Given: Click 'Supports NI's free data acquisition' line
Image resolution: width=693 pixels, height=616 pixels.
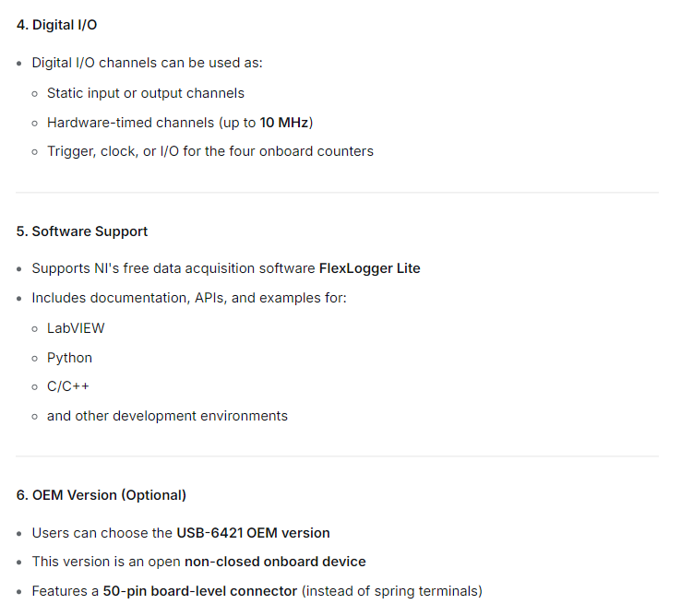Looking at the screenshot, I should (x=226, y=268).
